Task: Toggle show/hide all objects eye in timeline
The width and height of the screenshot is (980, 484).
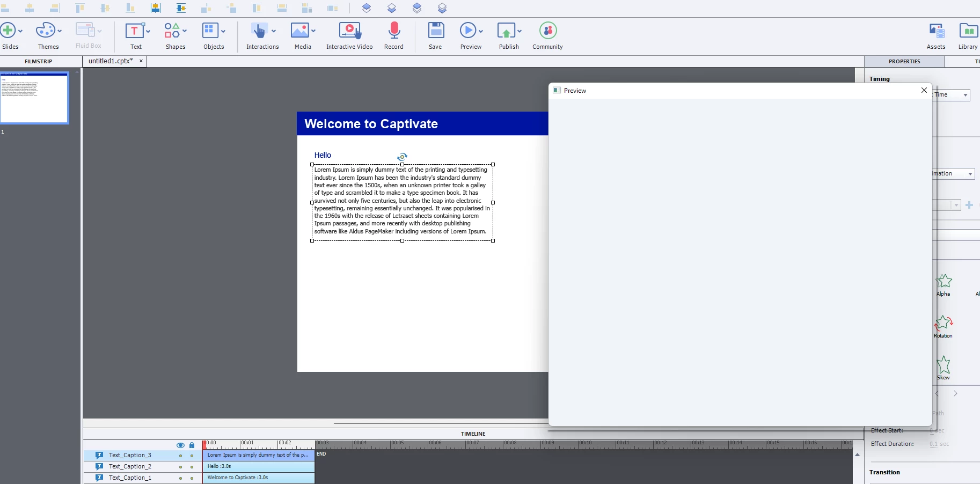Action: click(180, 445)
